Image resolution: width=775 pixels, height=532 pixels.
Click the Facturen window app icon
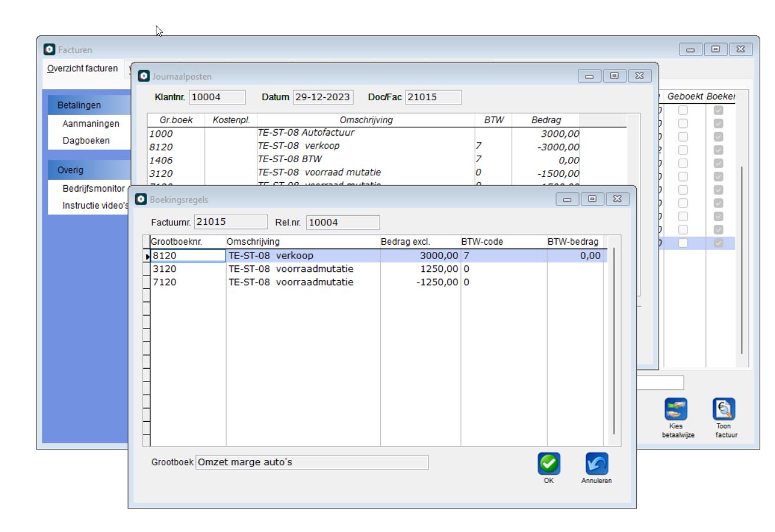click(x=50, y=50)
